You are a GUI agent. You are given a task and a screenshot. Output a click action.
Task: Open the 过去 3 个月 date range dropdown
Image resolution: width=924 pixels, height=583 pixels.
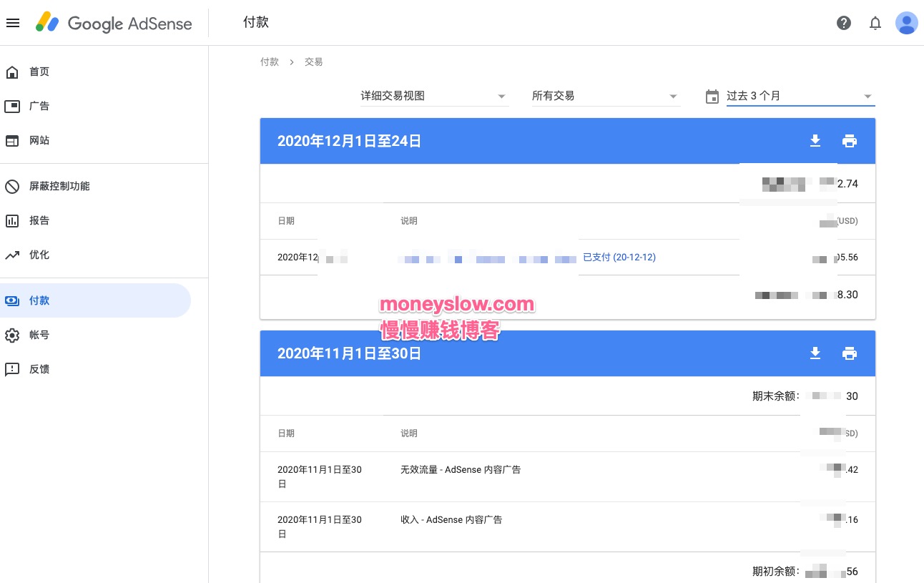coord(801,96)
